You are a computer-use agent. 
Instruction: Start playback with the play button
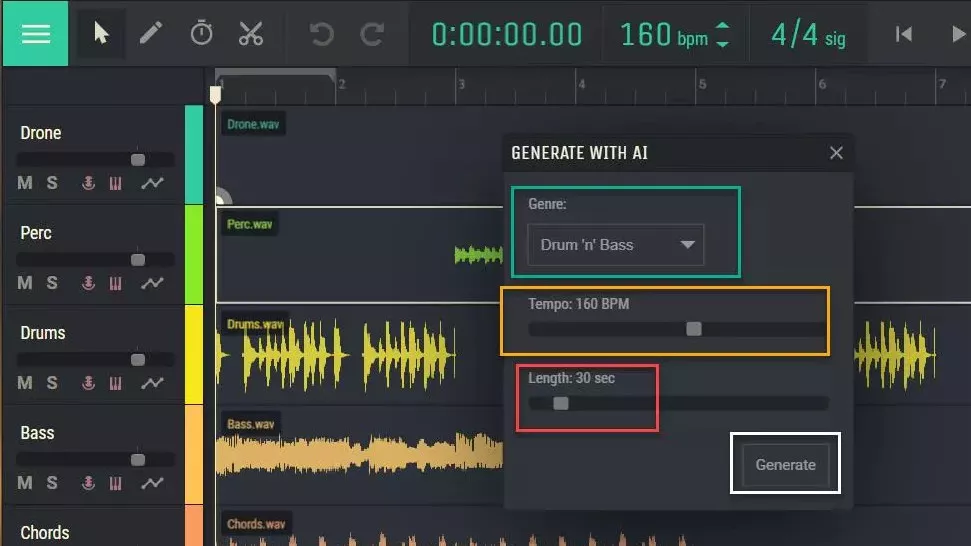click(x=959, y=34)
